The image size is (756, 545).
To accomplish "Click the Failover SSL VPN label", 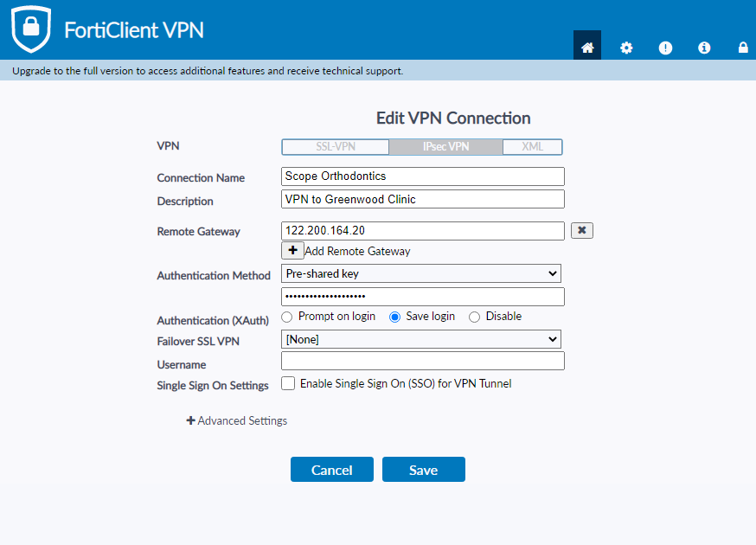I will coord(198,342).
